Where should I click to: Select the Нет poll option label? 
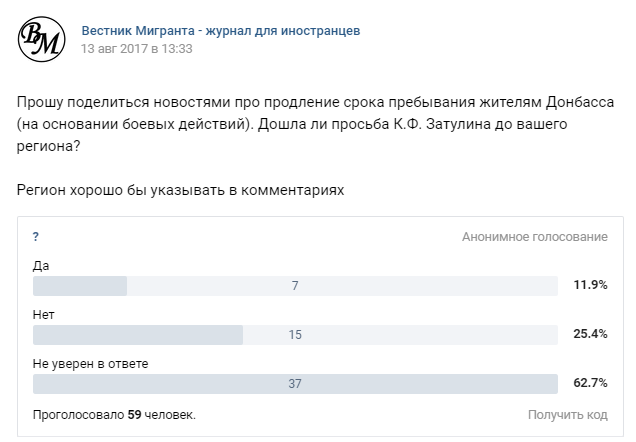click(x=44, y=314)
